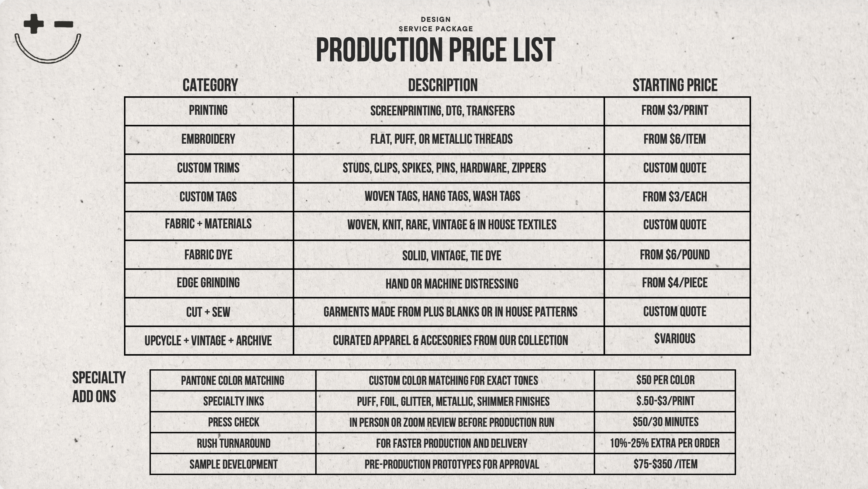Select the Category column header
868x489 pixels.
click(x=210, y=85)
